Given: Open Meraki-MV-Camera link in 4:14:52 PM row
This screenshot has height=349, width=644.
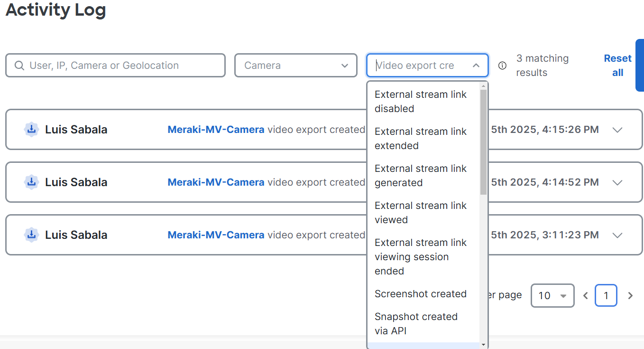Looking at the screenshot, I should (216, 182).
